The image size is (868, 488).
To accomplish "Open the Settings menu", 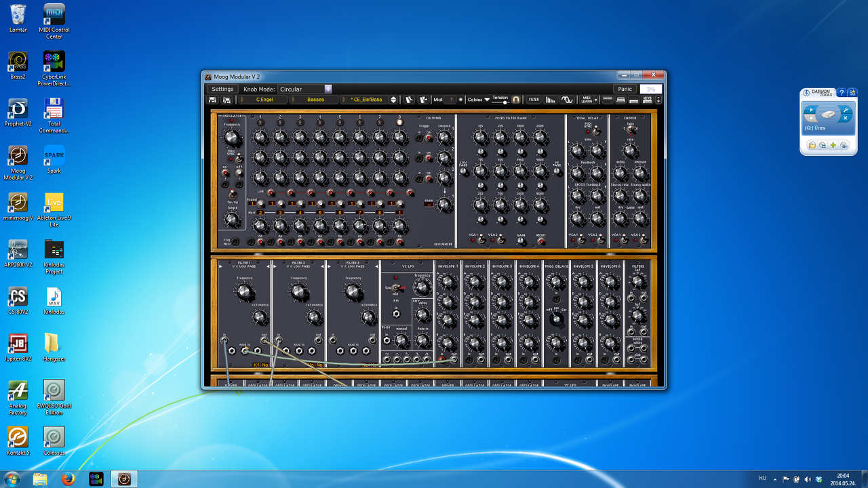I will click(x=222, y=89).
